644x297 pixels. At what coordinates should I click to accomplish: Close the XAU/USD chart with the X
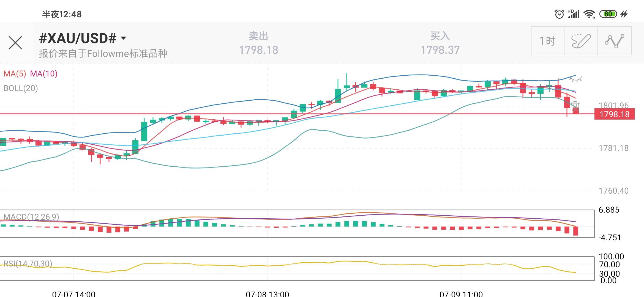(x=15, y=43)
